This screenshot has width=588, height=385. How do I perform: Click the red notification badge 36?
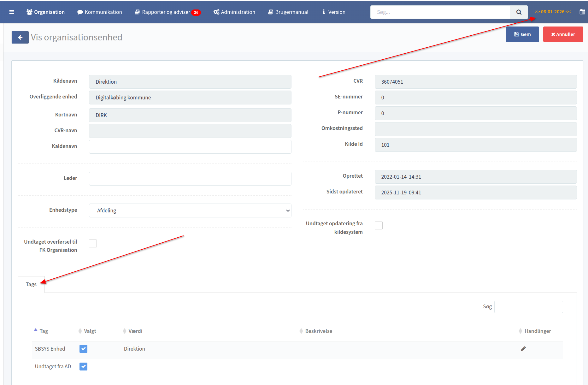point(196,12)
